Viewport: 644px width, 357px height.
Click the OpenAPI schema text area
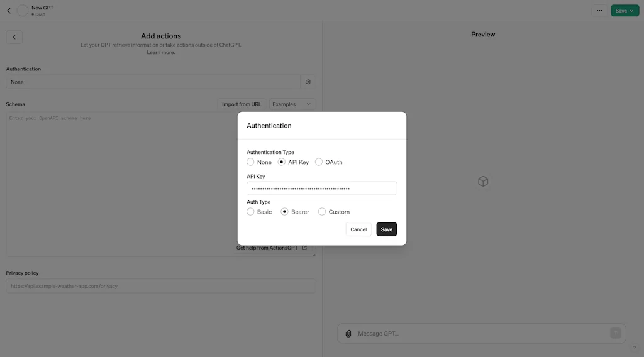(160, 185)
